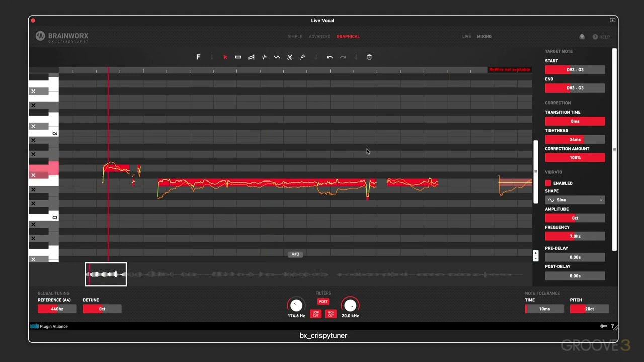
Task: Select the ramp-shaped pitch transition tool
Action: pyautogui.click(x=251, y=57)
